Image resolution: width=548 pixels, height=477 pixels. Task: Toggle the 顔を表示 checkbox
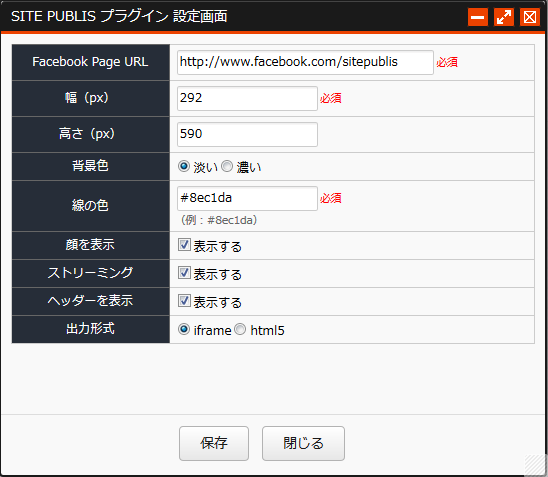click(x=184, y=245)
